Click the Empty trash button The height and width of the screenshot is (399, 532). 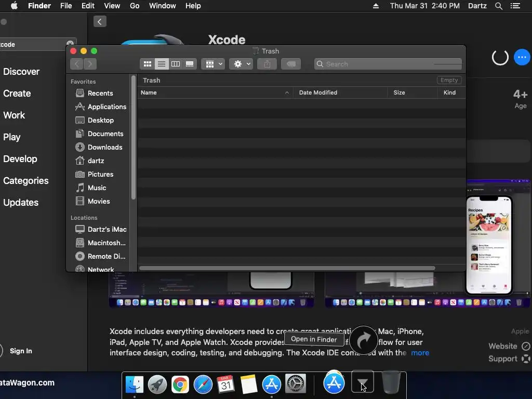(x=449, y=80)
